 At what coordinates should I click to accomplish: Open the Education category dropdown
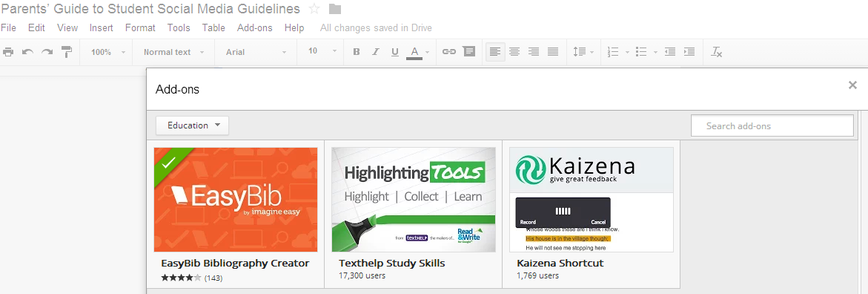pyautogui.click(x=192, y=125)
